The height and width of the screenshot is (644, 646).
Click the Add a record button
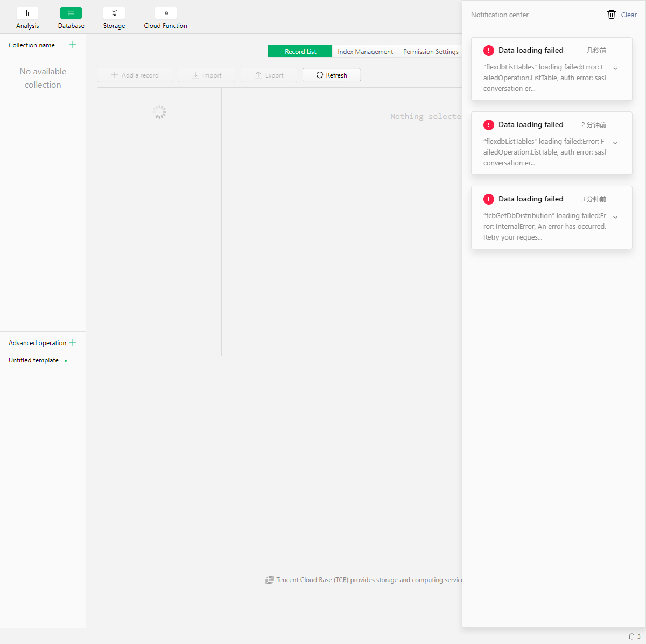click(135, 75)
